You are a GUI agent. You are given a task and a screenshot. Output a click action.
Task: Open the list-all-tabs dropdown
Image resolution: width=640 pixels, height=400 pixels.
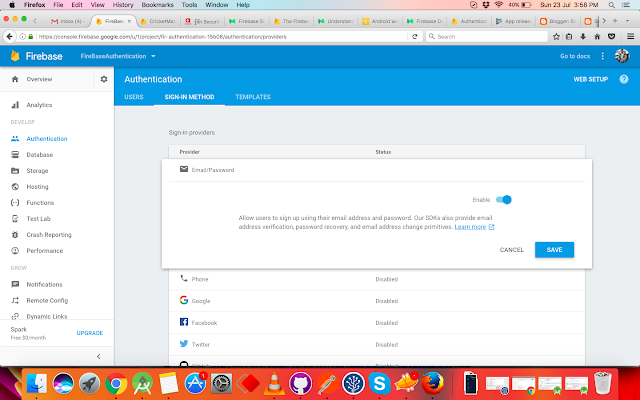[627, 21]
